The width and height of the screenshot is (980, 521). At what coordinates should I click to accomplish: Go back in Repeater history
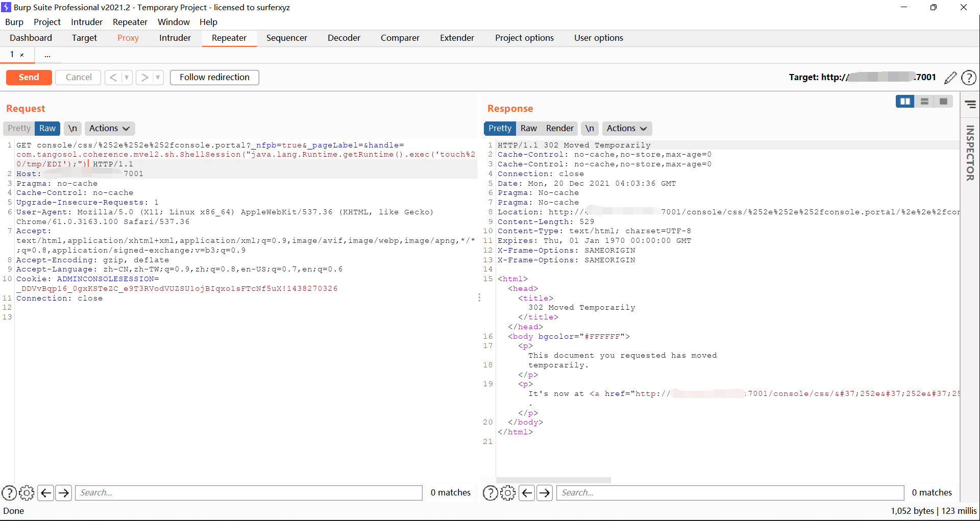tap(113, 78)
